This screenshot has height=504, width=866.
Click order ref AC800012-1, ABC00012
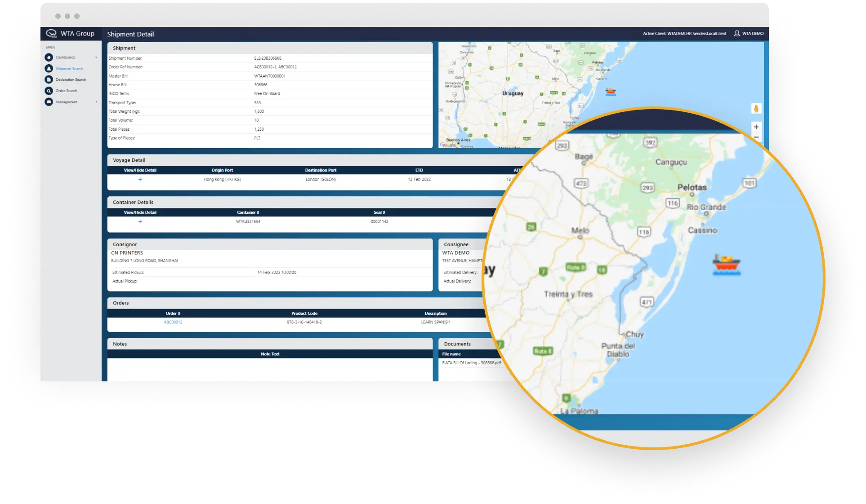(275, 67)
